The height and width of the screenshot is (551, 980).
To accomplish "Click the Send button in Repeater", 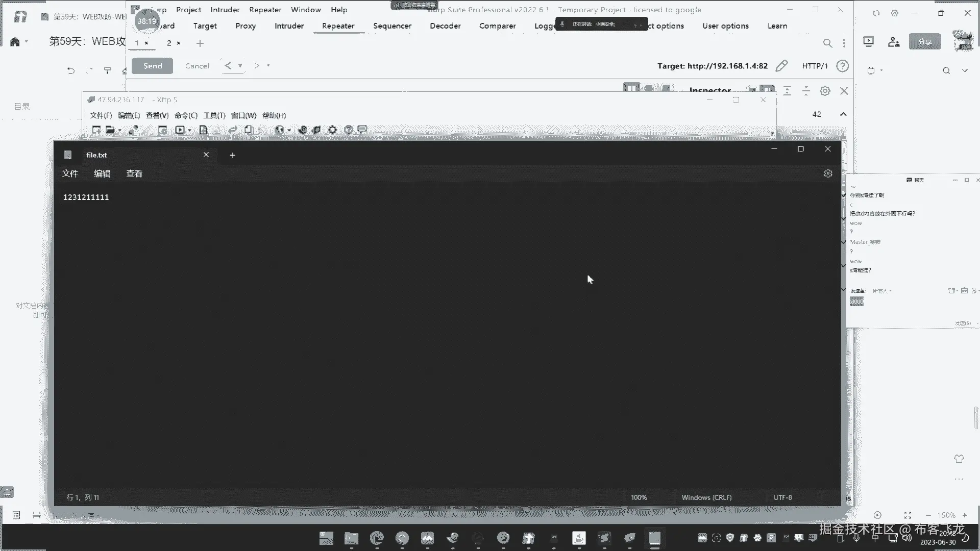I will 152,66.
